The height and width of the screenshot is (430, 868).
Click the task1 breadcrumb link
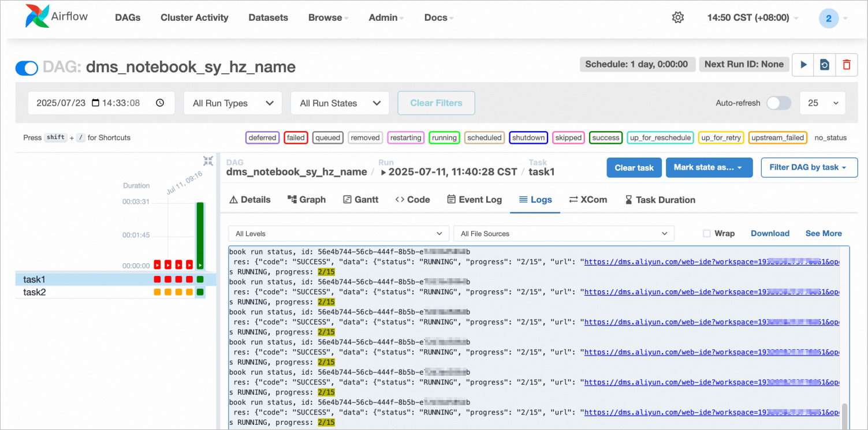click(542, 172)
